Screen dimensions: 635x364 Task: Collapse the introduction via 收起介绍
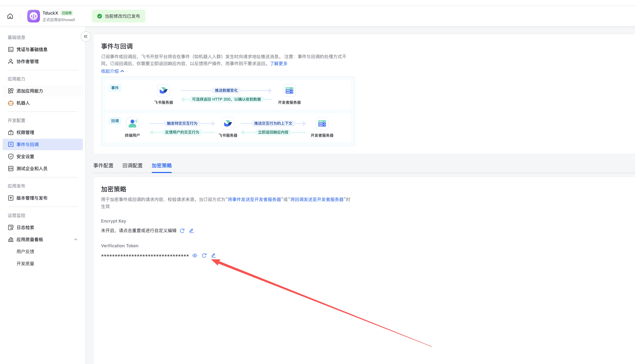click(x=113, y=71)
